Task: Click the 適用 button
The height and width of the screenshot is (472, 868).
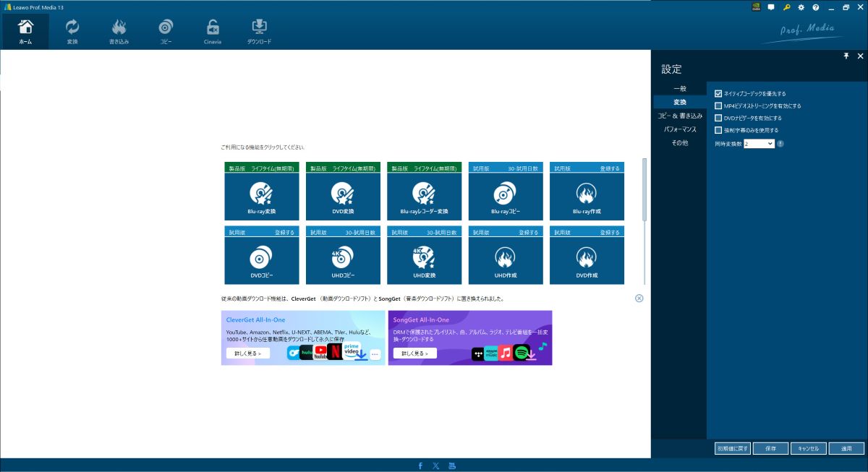Action: [846, 448]
